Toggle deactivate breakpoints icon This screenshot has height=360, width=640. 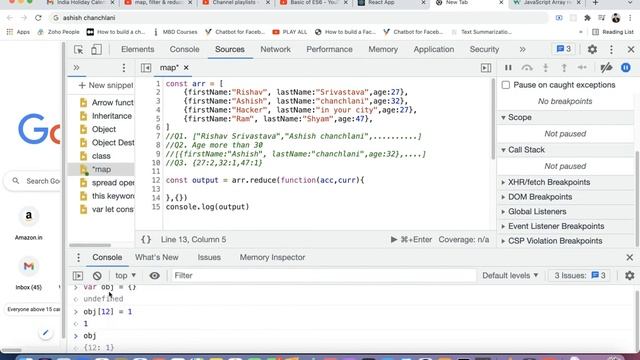606,68
